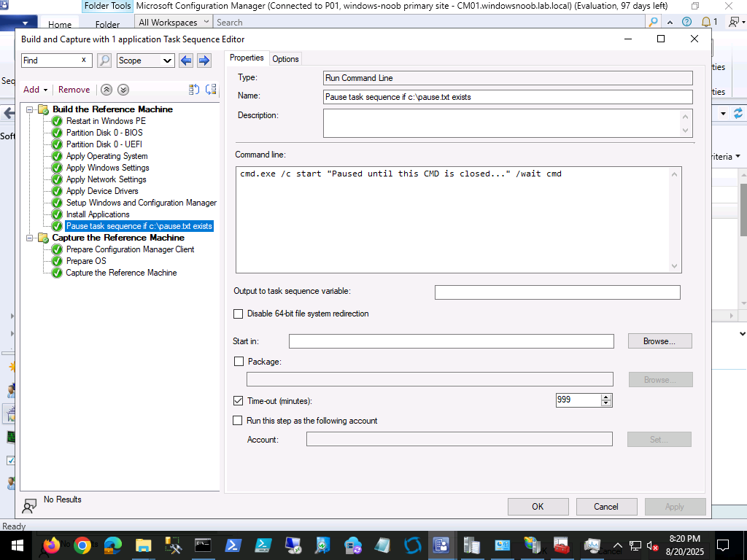Clear the Find box with the x
This screenshot has width=747, height=560.
[x=84, y=60]
